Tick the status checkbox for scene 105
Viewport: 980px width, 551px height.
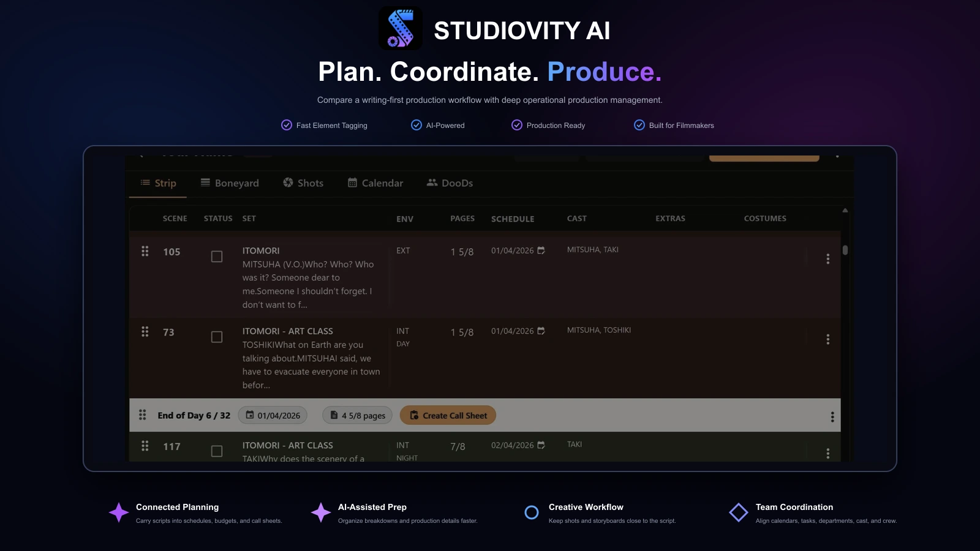(217, 257)
